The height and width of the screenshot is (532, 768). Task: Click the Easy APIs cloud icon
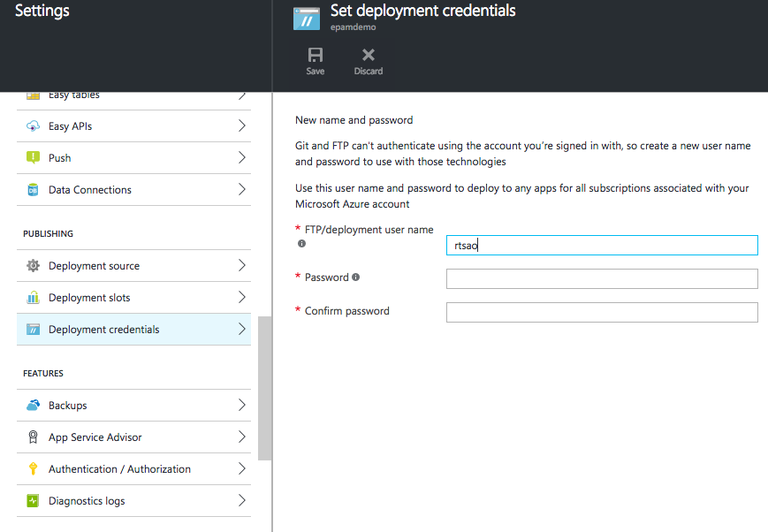[33, 126]
